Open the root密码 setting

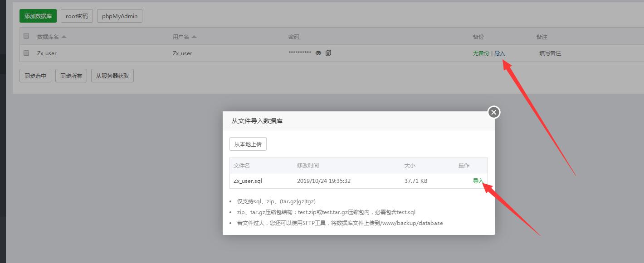point(77,16)
